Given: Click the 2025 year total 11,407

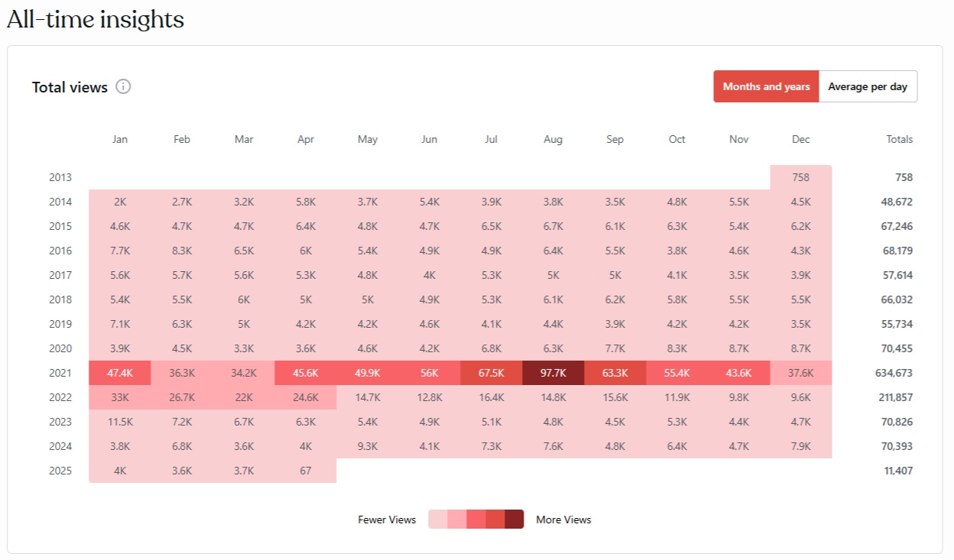Looking at the screenshot, I should (897, 471).
